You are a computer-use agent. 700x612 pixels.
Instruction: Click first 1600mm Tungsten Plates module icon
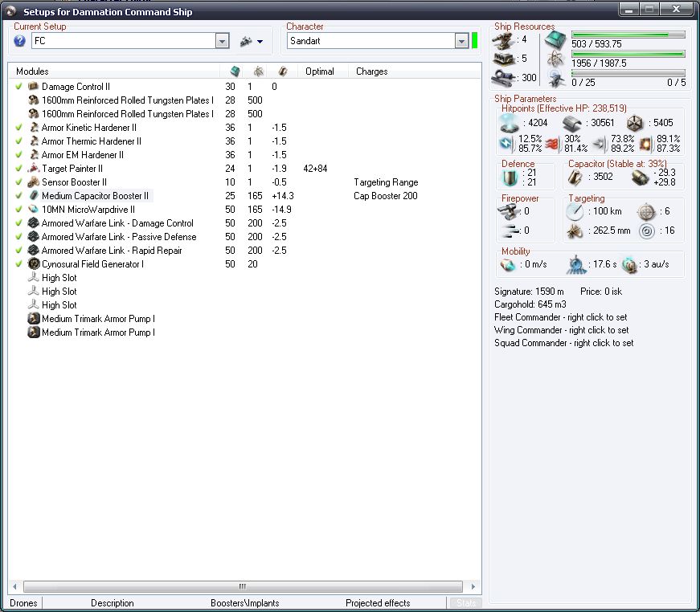coord(34,100)
